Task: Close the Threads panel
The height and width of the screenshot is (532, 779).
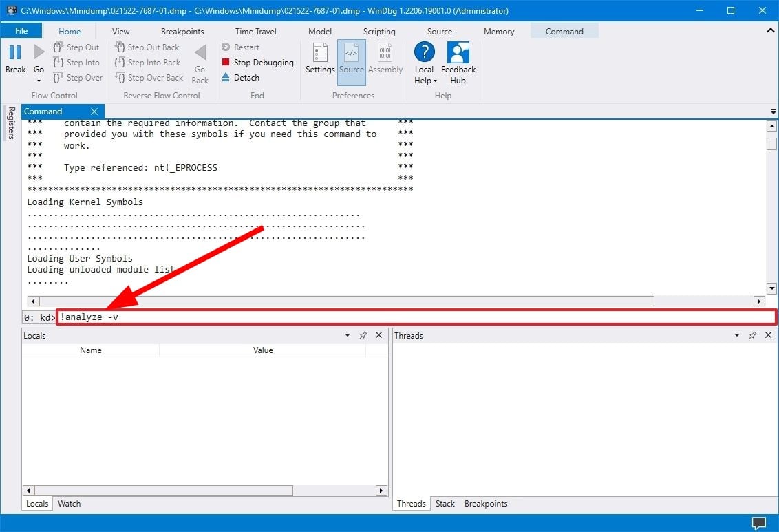Action: click(768, 335)
